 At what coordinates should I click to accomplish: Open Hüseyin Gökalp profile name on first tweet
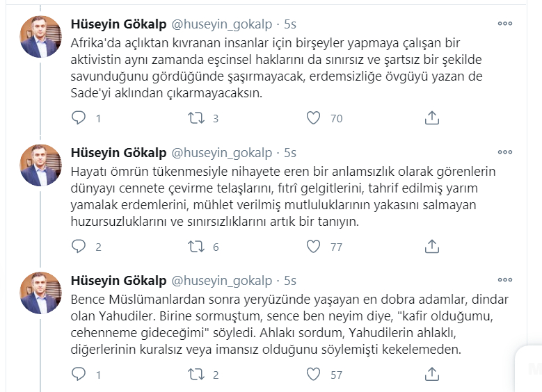click(118, 24)
